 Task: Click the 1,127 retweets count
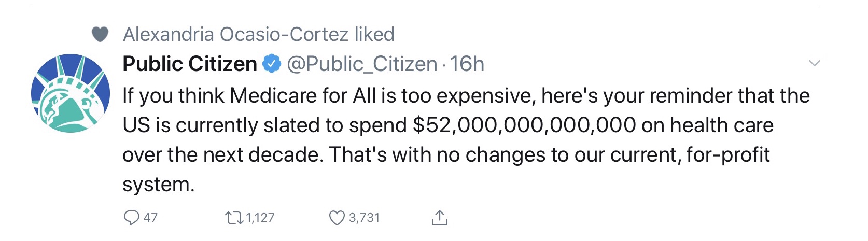tap(260, 218)
